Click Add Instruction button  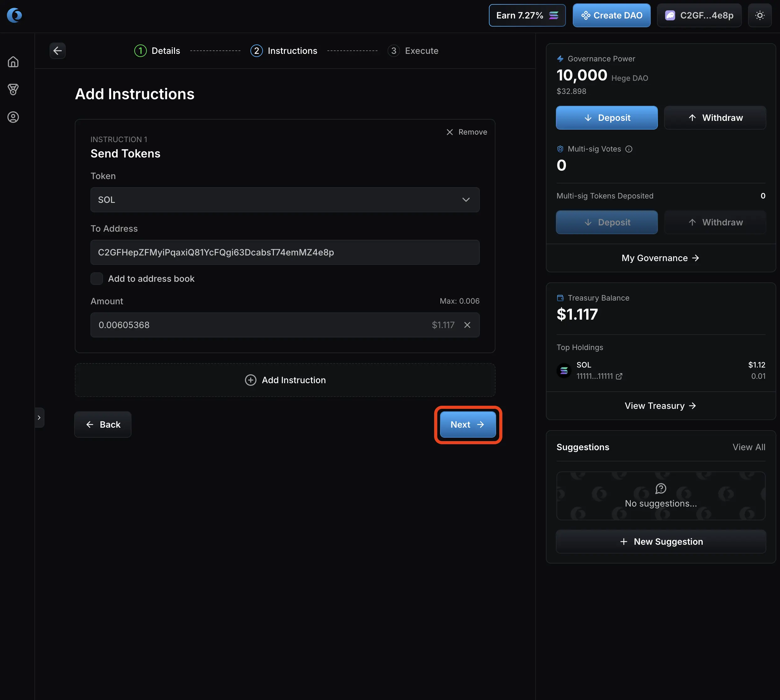click(285, 380)
